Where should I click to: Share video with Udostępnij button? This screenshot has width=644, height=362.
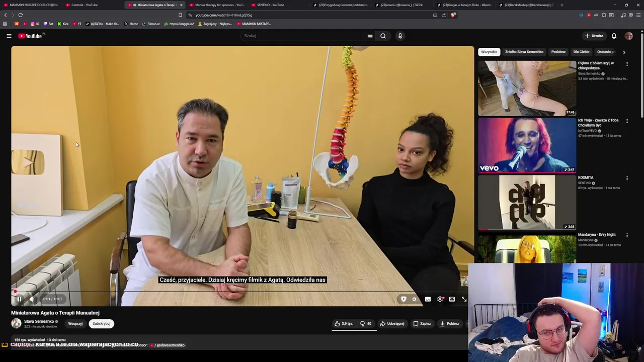(392, 324)
